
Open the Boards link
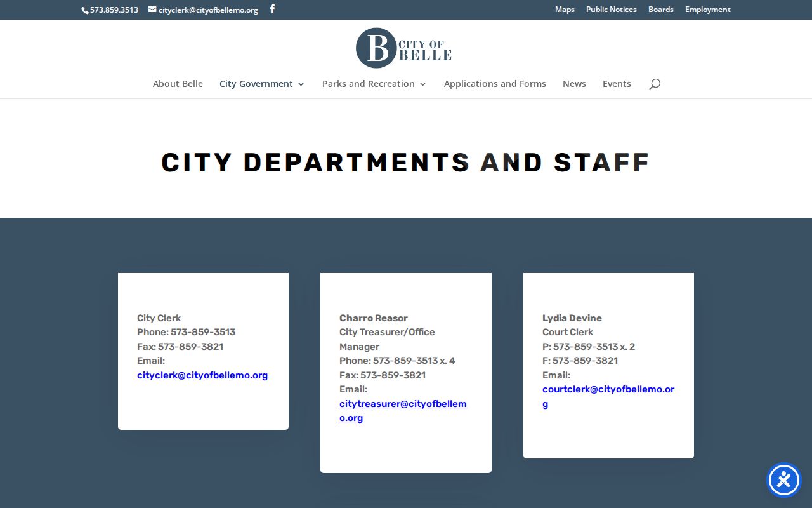661,10
